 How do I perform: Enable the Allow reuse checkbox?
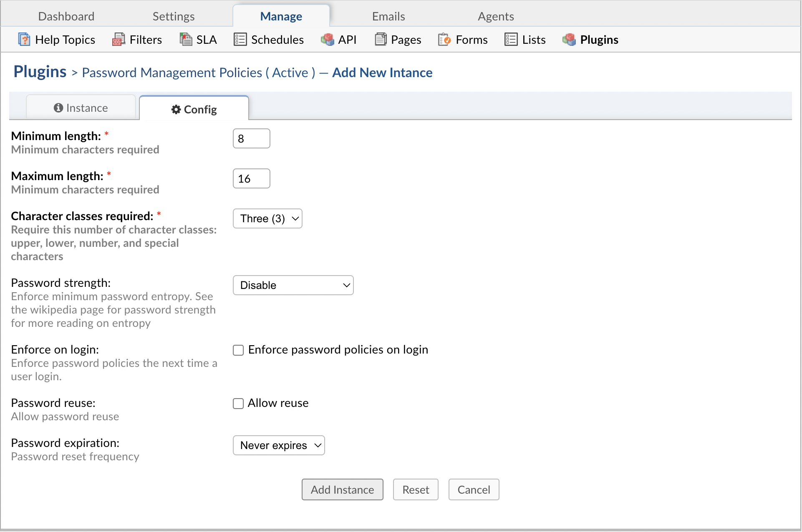(x=238, y=403)
